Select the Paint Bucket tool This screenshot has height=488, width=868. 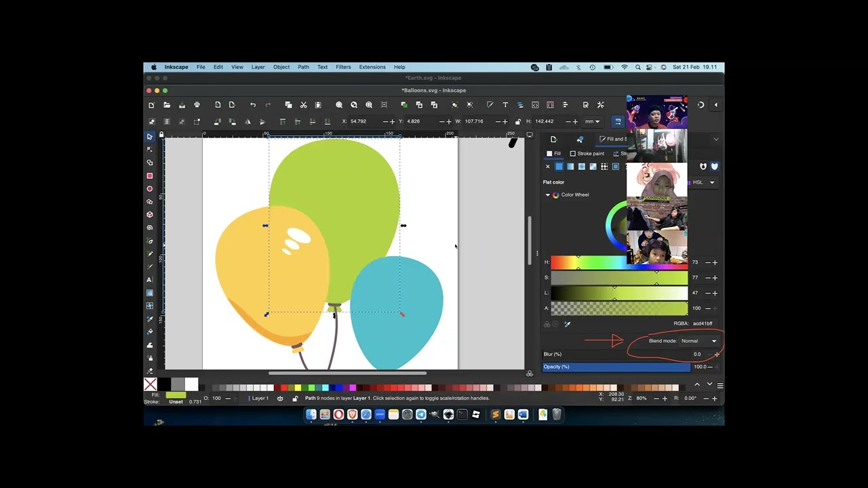click(x=150, y=332)
